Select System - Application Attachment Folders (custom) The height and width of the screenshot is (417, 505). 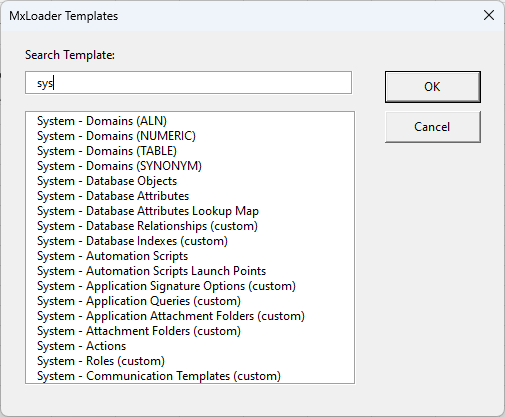190,316
